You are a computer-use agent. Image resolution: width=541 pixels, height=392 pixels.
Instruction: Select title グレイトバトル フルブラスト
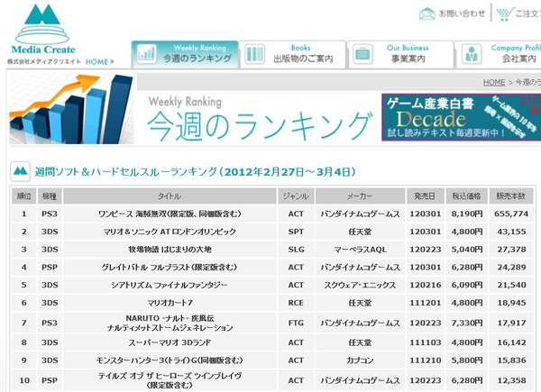click(x=170, y=268)
